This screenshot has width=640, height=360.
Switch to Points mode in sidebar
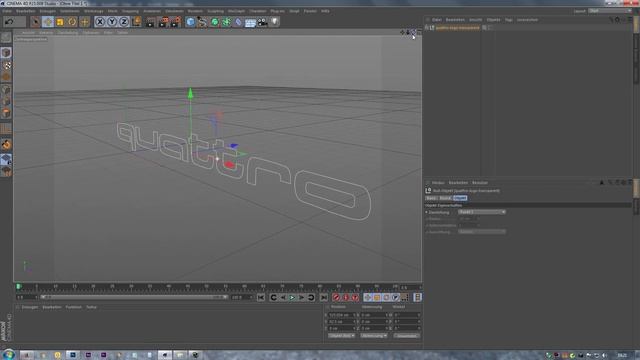pyautogui.click(x=6, y=89)
